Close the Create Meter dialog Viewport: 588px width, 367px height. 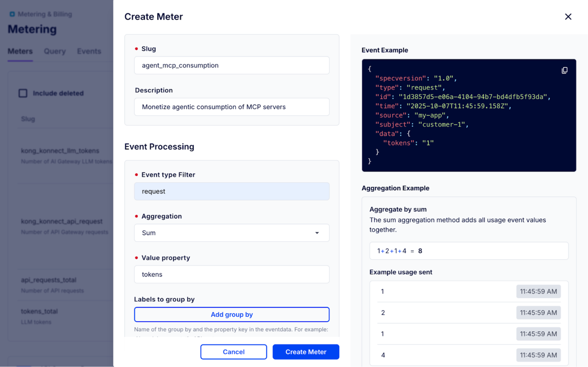(x=568, y=17)
